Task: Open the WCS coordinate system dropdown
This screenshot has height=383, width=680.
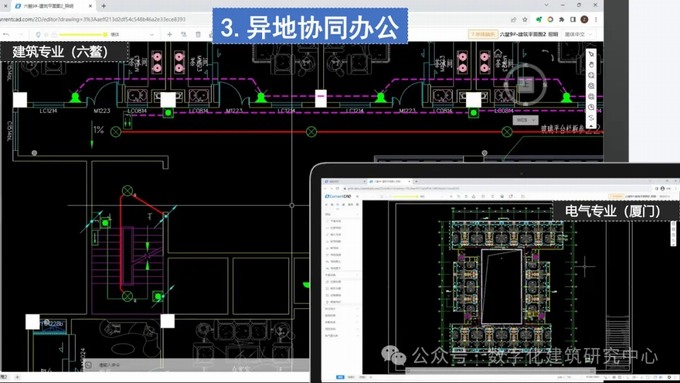Action: pos(526,120)
